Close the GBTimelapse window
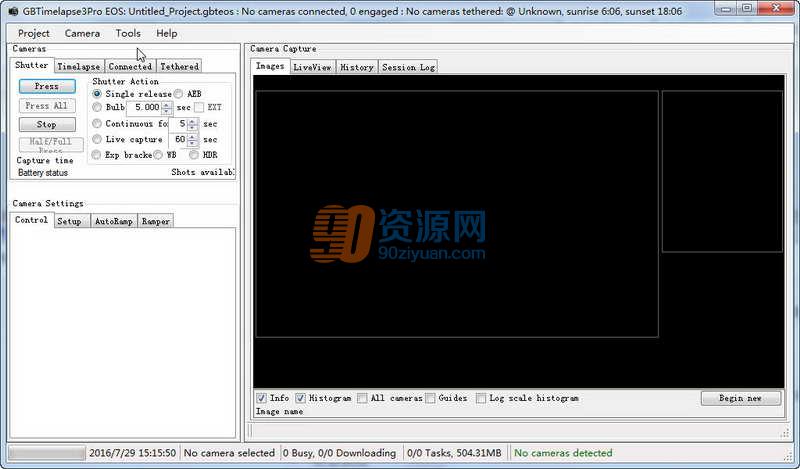Viewport: 800px width, 469px height. (x=776, y=8)
